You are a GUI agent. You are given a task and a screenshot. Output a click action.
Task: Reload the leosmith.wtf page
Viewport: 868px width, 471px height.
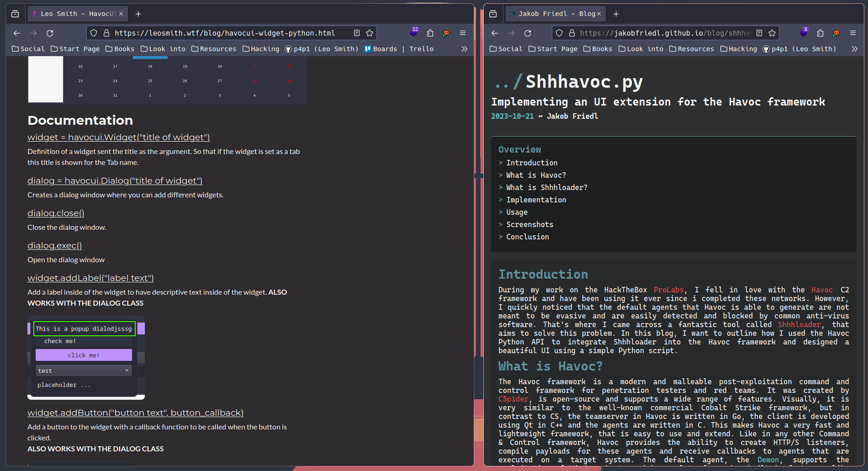[x=50, y=33]
